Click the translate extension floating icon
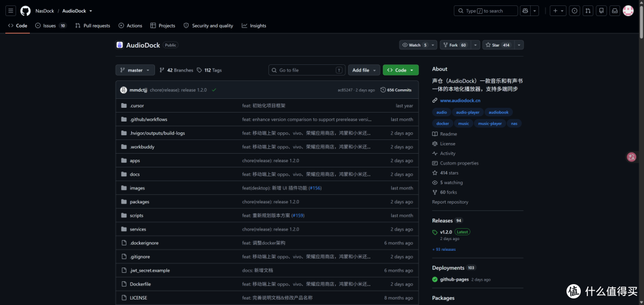Screen dimensions: 644x305 pyautogui.click(x=631, y=157)
